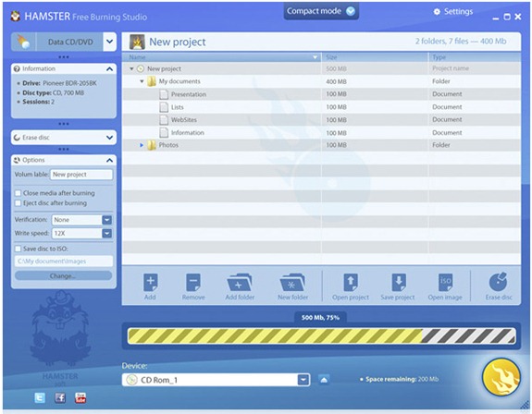Viewport: 532px width, 414px height.
Task: Click the Photos row Folder type cell
Action: [x=441, y=145]
